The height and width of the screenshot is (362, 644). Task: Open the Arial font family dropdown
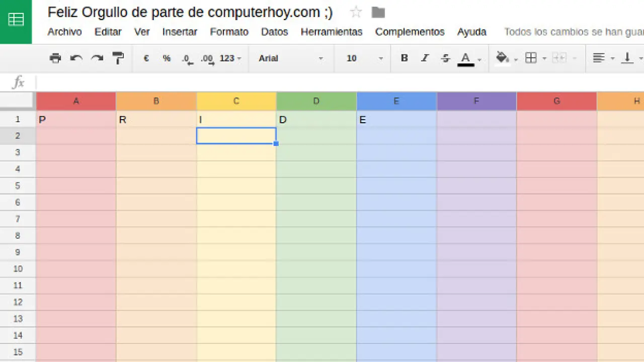(290, 58)
